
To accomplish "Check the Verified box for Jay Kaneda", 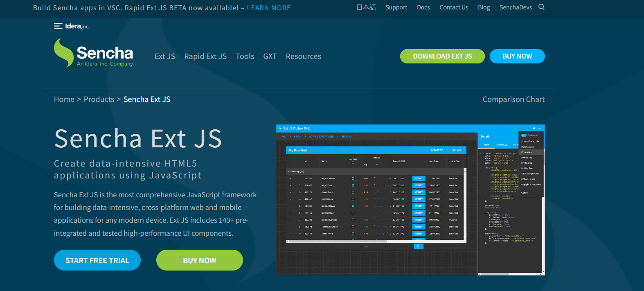I will (353, 199).
